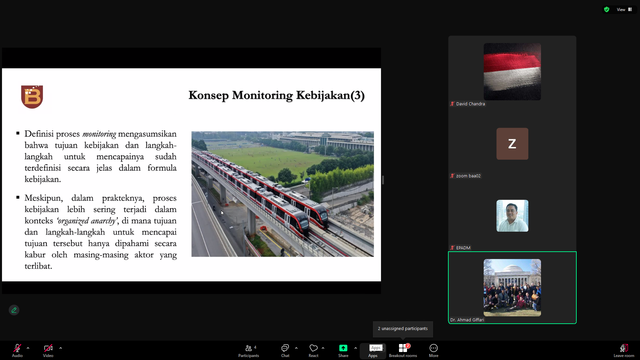This screenshot has width=640, height=360.
Task: Open the React emoji menu
Action: [313, 350]
